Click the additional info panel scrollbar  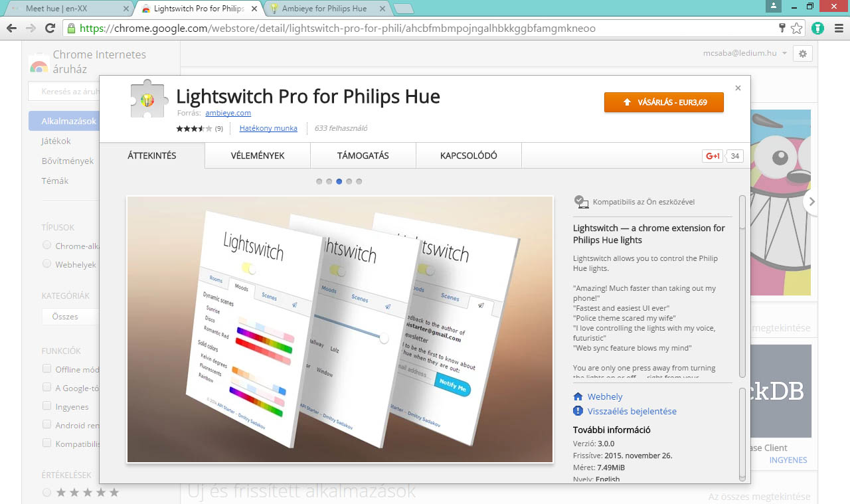coord(742,434)
